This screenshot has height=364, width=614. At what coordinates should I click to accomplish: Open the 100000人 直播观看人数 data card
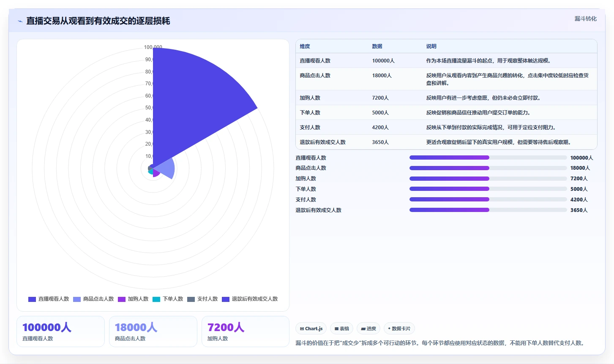click(x=60, y=331)
